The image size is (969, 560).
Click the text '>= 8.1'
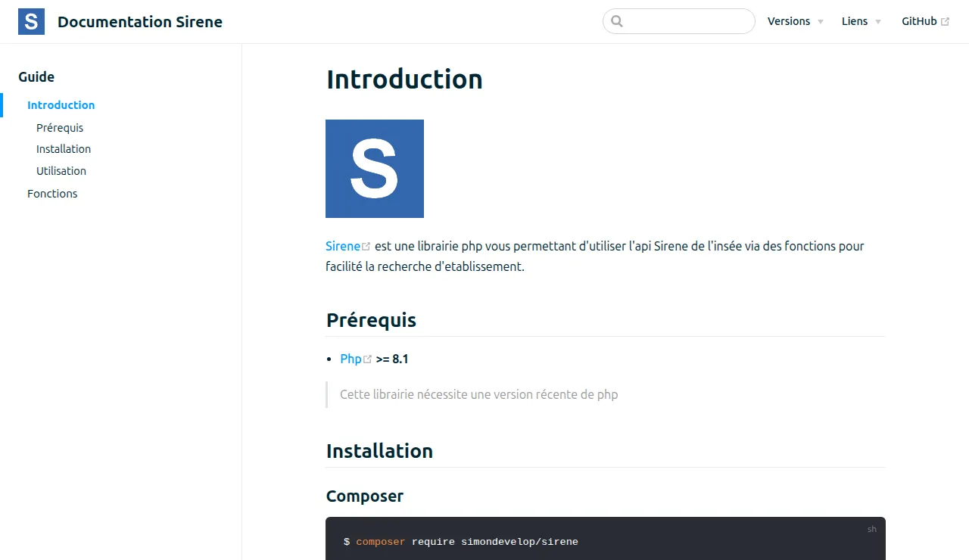[x=392, y=359]
